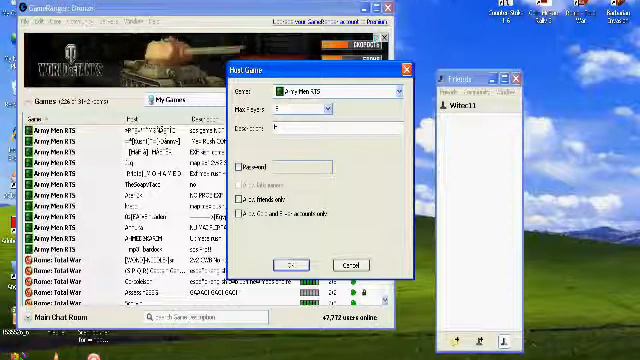This screenshot has width=640, height=360.
Task: Open the Window menu in Friends window
Action: click(x=506, y=92)
